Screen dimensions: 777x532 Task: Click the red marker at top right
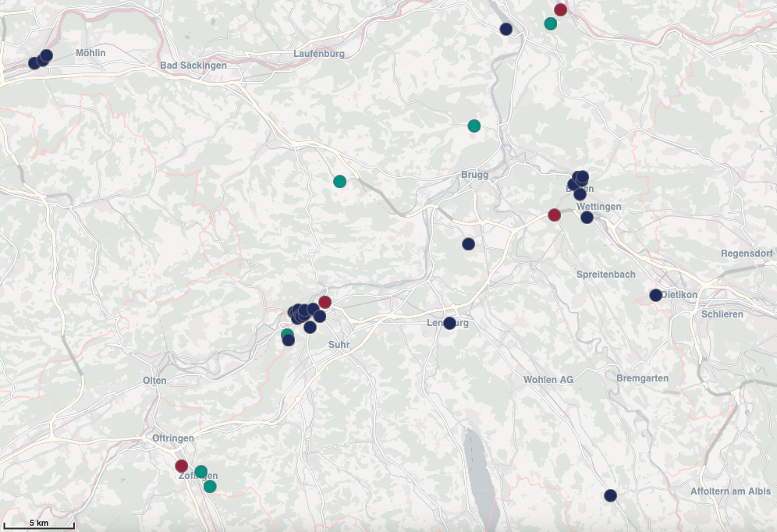pos(560,9)
